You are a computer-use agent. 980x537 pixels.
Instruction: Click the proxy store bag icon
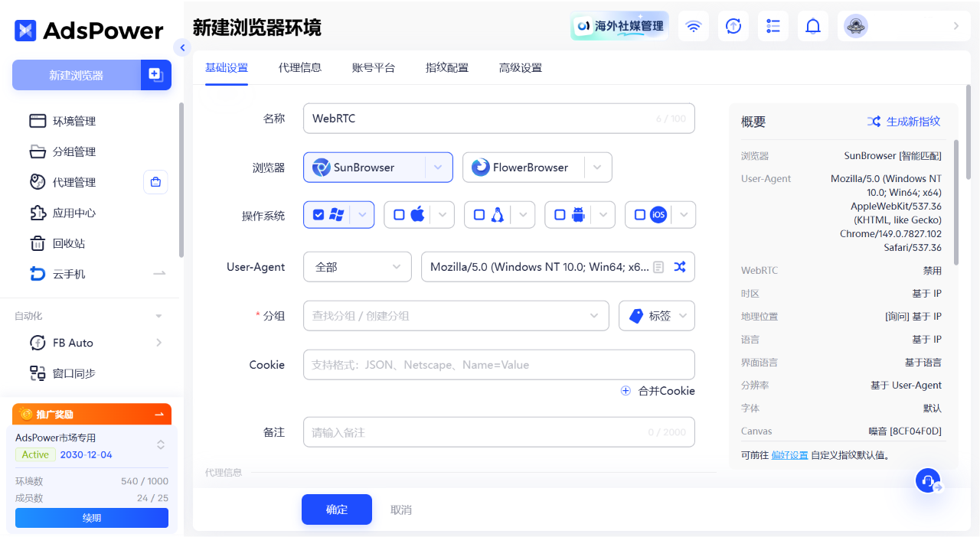click(155, 182)
